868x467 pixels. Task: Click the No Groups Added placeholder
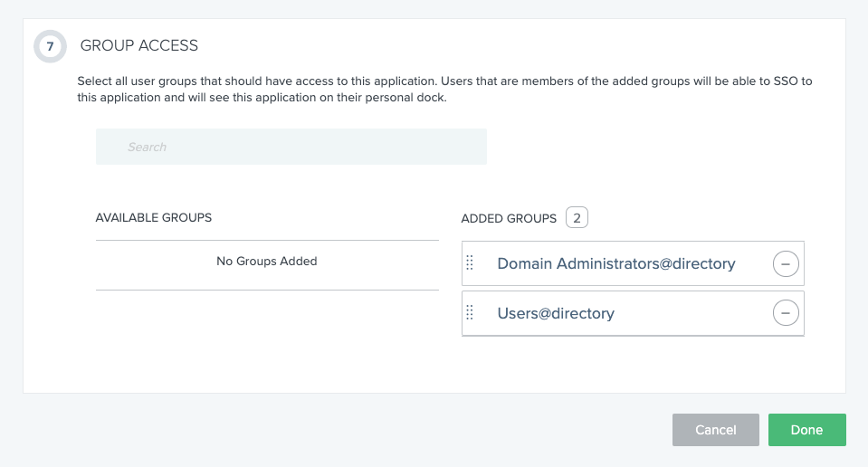pyautogui.click(x=266, y=262)
